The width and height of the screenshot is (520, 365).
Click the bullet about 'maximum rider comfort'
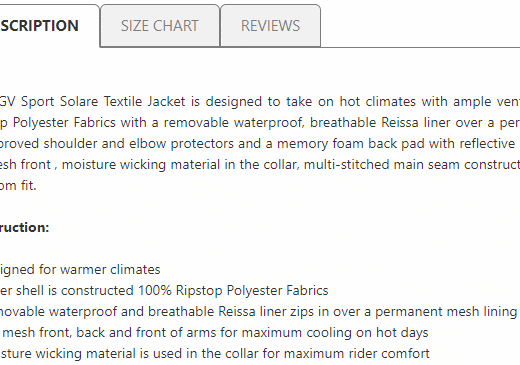(215, 354)
